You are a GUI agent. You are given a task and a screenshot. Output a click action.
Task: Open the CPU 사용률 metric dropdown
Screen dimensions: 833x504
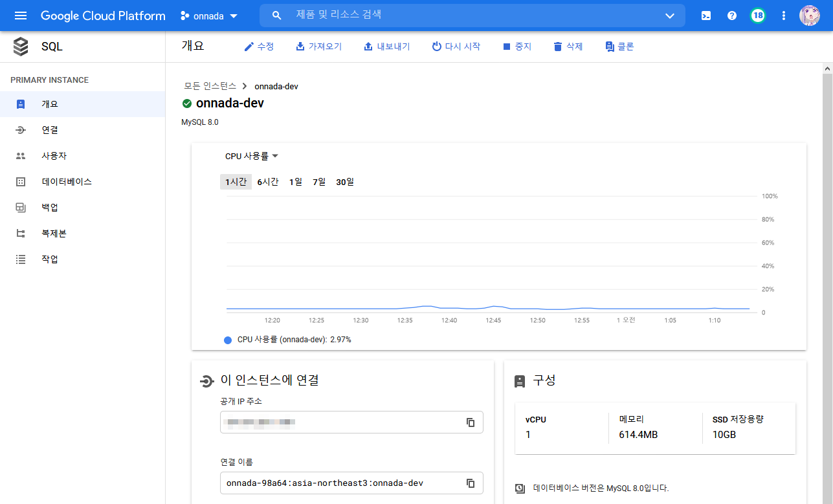click(251, 156)
